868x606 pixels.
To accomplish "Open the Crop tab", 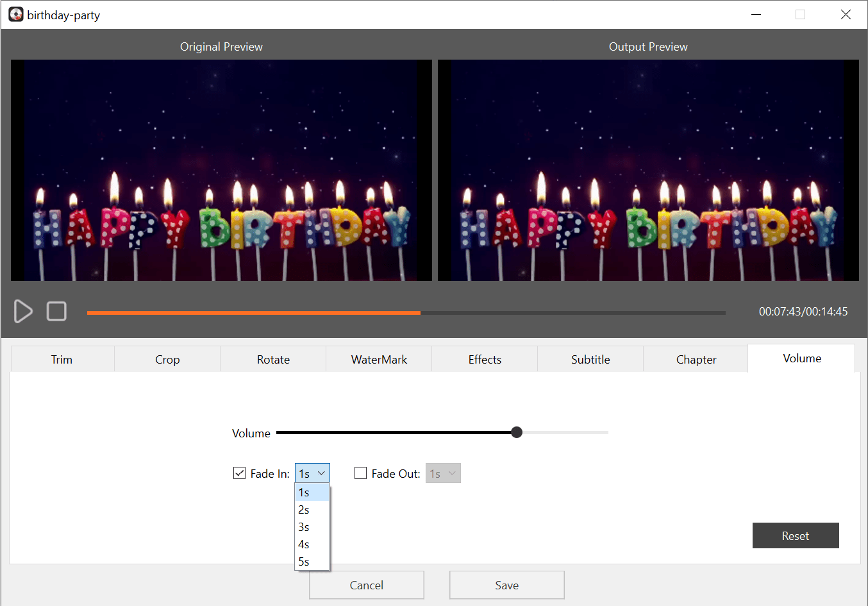I will [167, 359].
